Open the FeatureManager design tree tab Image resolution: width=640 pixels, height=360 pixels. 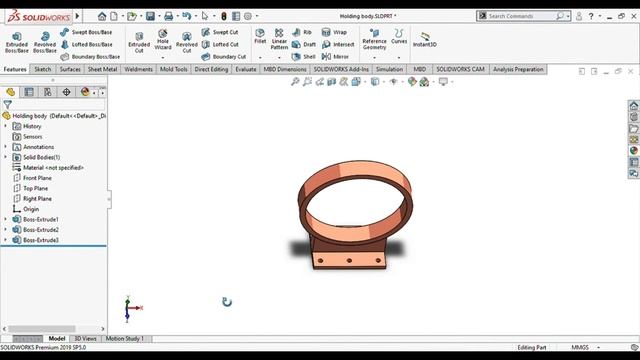(11, 92)
